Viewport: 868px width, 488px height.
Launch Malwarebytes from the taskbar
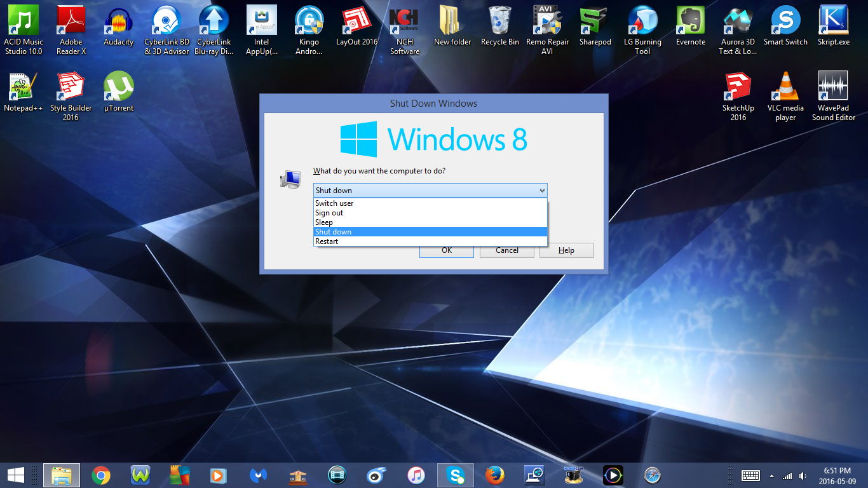tap(258, 475)
